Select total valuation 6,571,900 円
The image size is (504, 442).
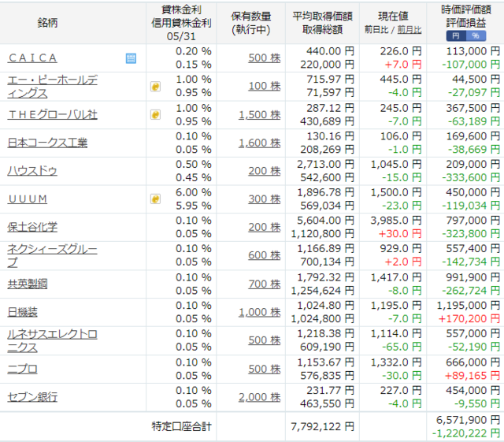[x=468, y=420]
